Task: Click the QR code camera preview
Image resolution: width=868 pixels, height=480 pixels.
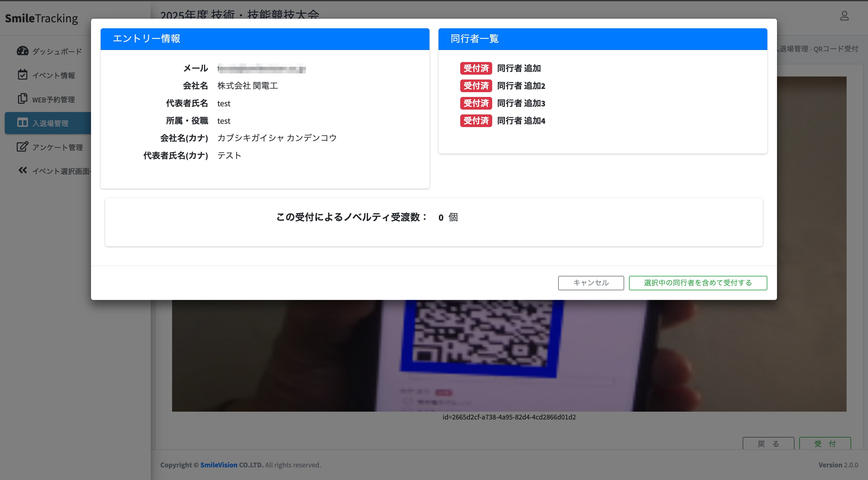Action: point(509,355)
